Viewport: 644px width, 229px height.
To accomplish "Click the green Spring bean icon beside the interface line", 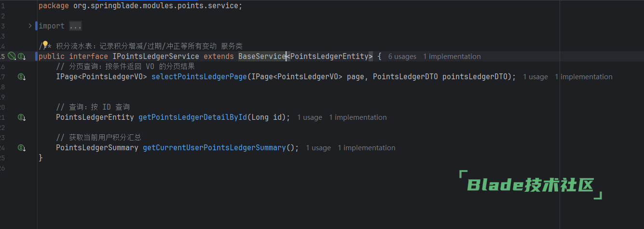I will tap(12, 57).
